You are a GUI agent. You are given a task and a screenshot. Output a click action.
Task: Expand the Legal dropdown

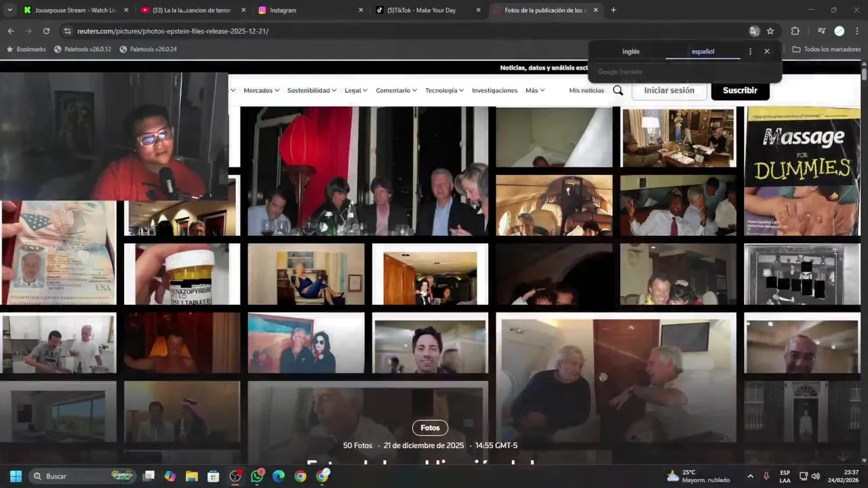356,90
